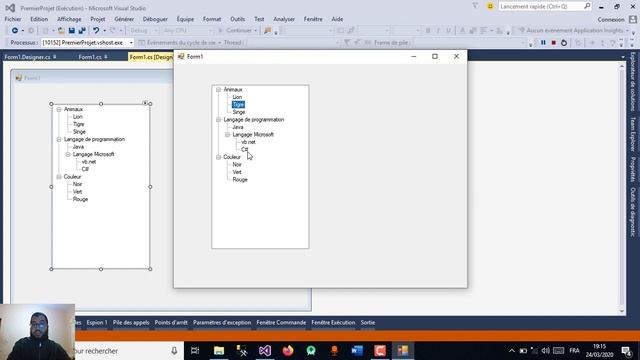Click the Save All icon
The height and width of the screenshot is (360, 640).
click(x=82, y=31)
